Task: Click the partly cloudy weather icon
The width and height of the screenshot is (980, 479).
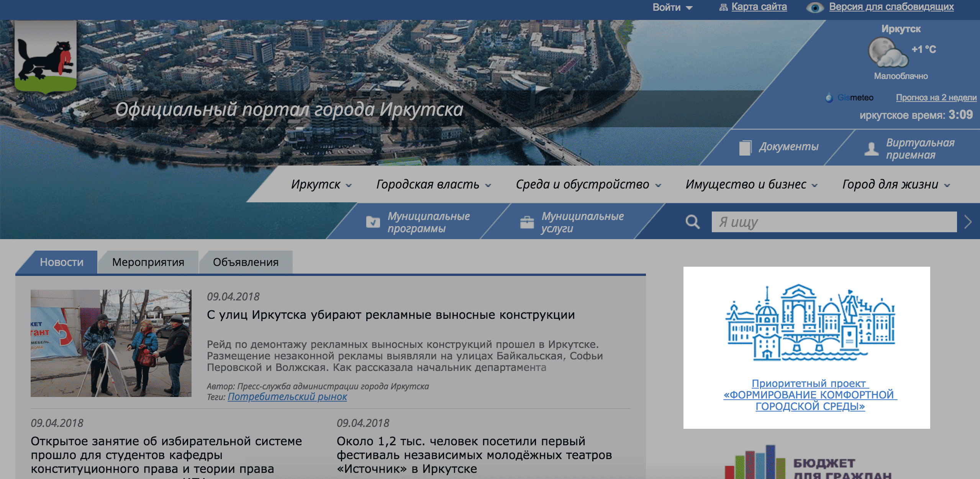Action: click(x=887, y=52)
